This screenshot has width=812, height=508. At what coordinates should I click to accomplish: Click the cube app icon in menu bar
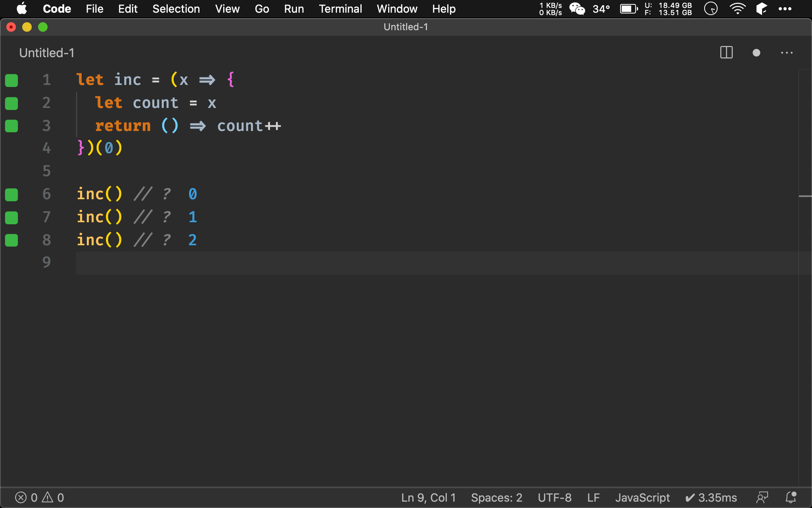pos(761,9)
